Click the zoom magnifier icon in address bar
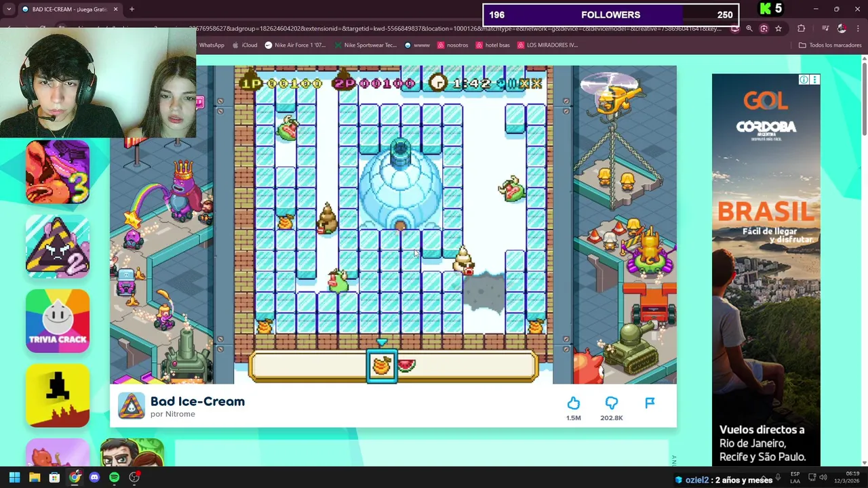Screen dimensions: 868x488 (x=749, y=28)
